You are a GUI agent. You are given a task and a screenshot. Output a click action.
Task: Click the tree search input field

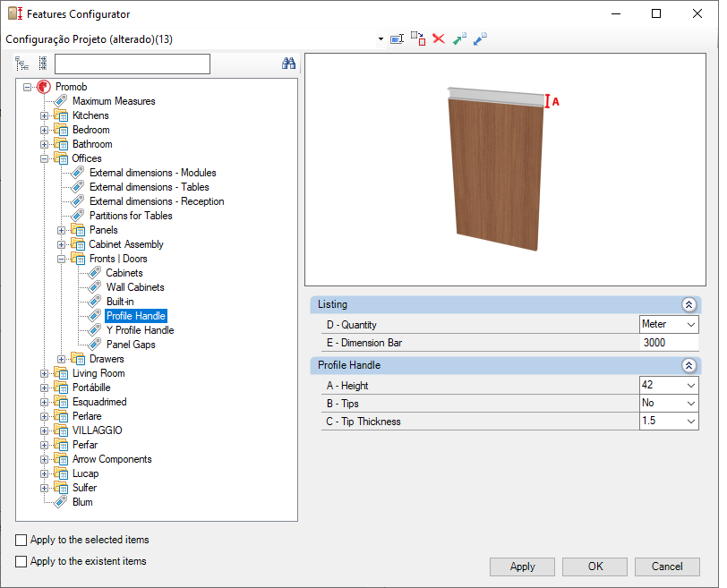133,64
